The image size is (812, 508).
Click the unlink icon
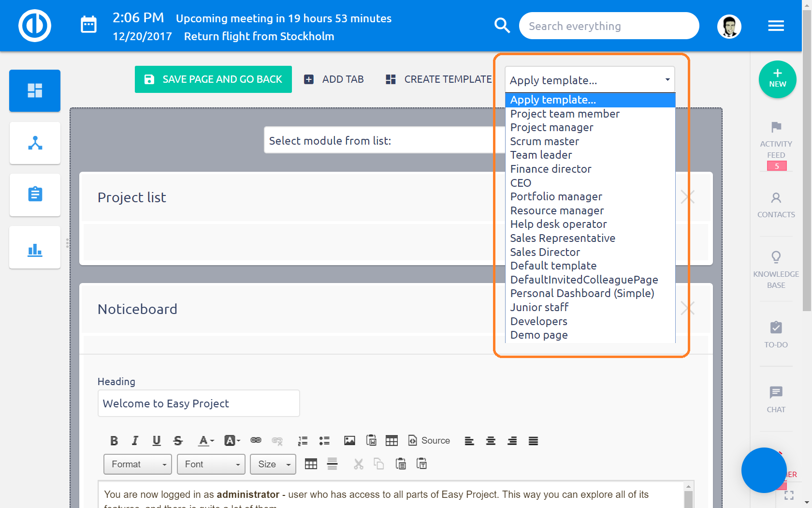[x=277, y=441]
